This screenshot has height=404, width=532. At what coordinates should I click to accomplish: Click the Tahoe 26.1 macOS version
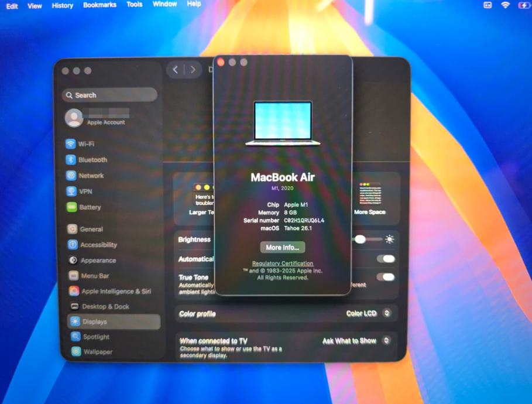pyautogui.click(x=298, y=228)
